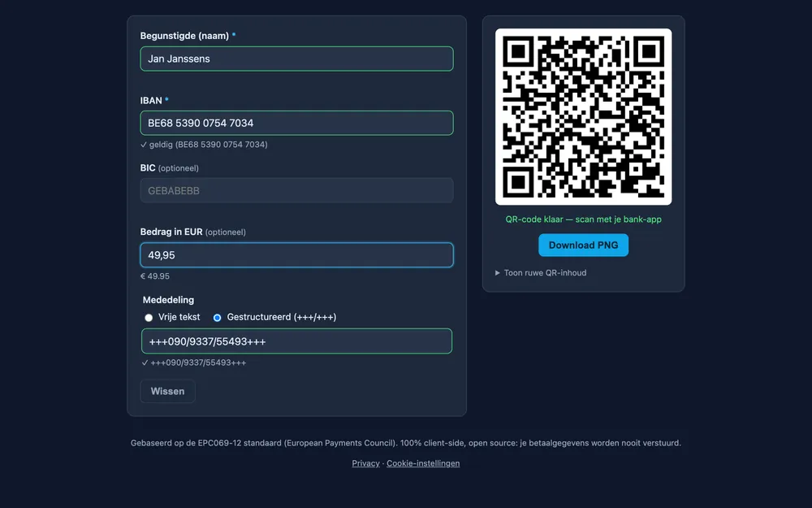Click the generated QR code image
The width and height of the screenshot is (812, 508).
pyautogui.click(x=583, y=116)
